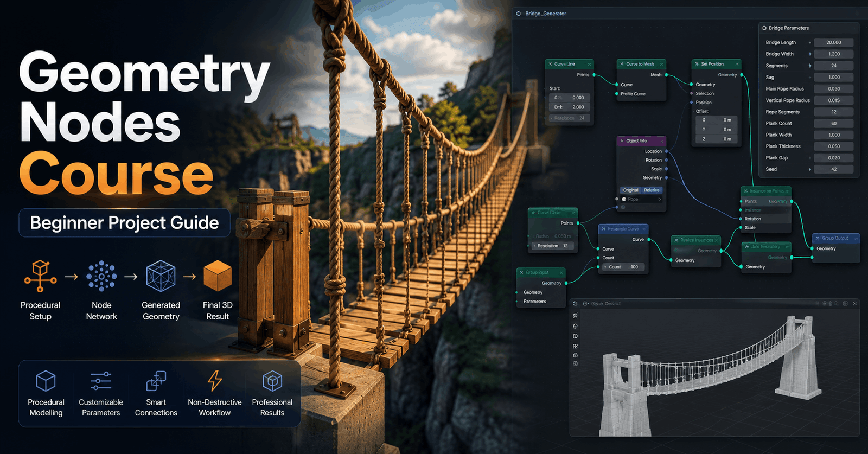Click the Curve Line node header icon
This screenshot has height=454, width=868.
pos(550,64)
